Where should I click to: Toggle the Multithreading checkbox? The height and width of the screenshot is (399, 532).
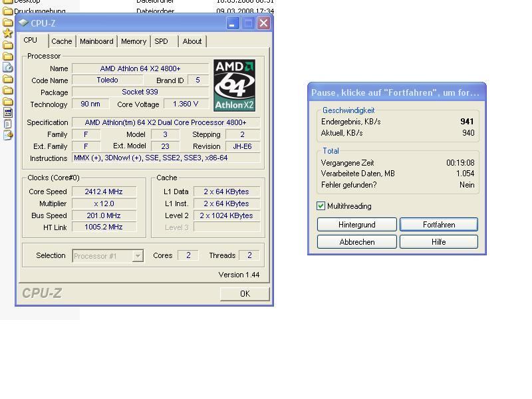pyautogui.click(x=321, y=206)
